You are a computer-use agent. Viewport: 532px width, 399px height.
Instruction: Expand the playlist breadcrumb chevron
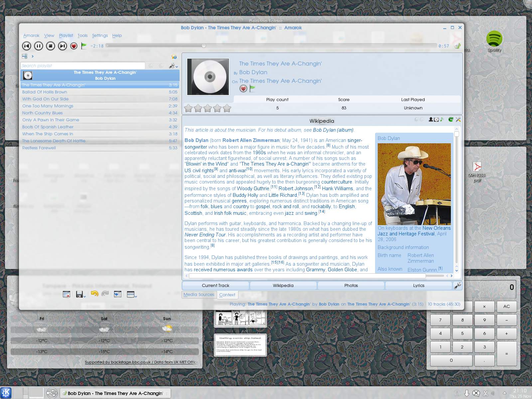click(33, 56)
